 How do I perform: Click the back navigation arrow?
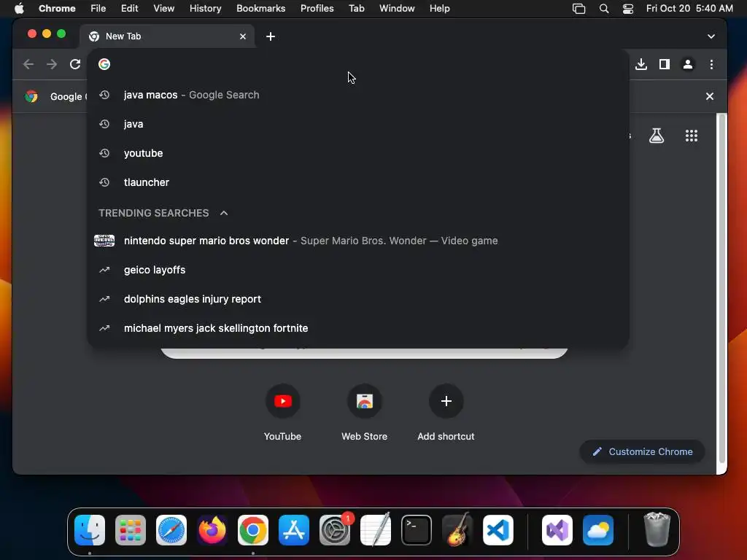tap(28, 64)
